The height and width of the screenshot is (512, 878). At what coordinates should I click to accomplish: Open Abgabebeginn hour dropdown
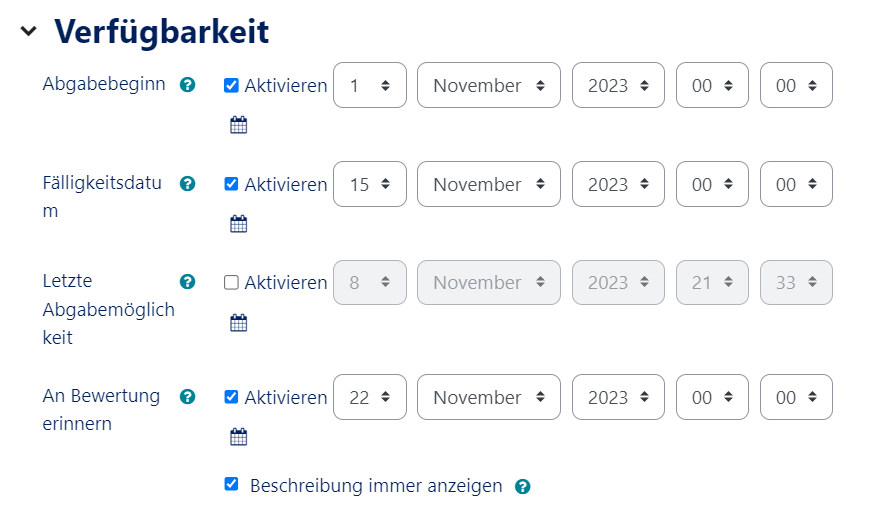712,86
